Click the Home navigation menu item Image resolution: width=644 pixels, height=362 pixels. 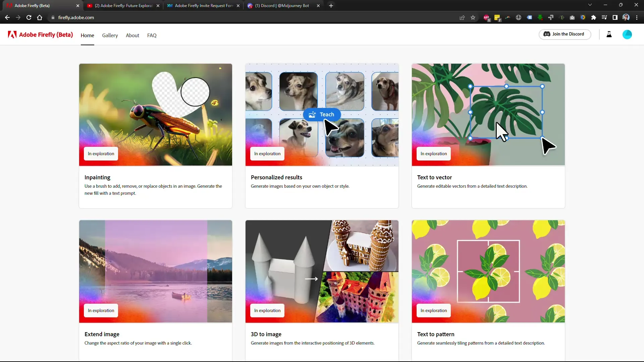click(87, 35)
